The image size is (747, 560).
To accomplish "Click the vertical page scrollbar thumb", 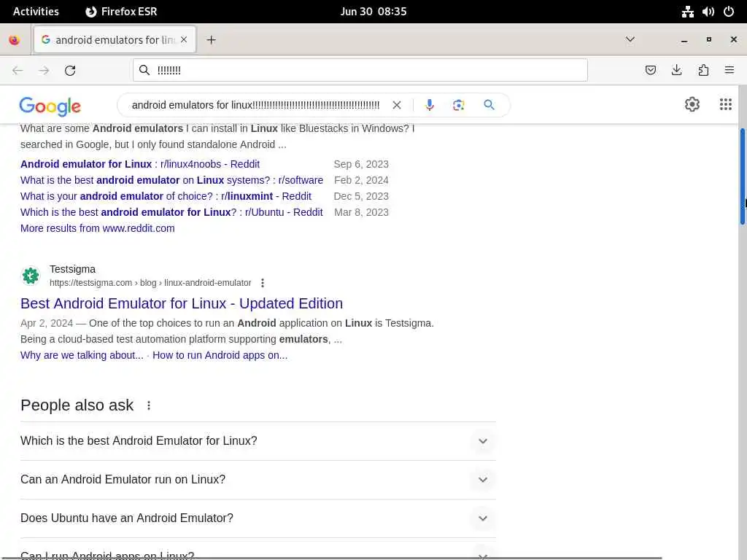I will [742, 176].
